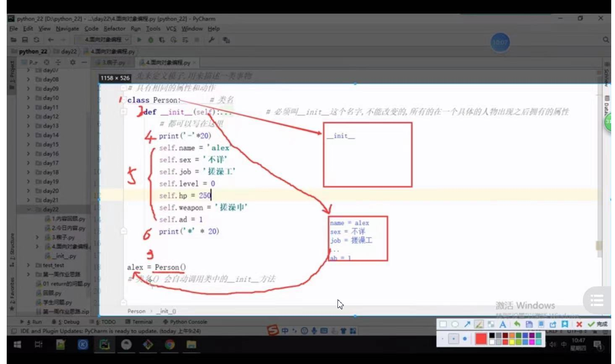Expand the day19 folder
The height and width of the screenshot is (364, 615).
(28, 181)
